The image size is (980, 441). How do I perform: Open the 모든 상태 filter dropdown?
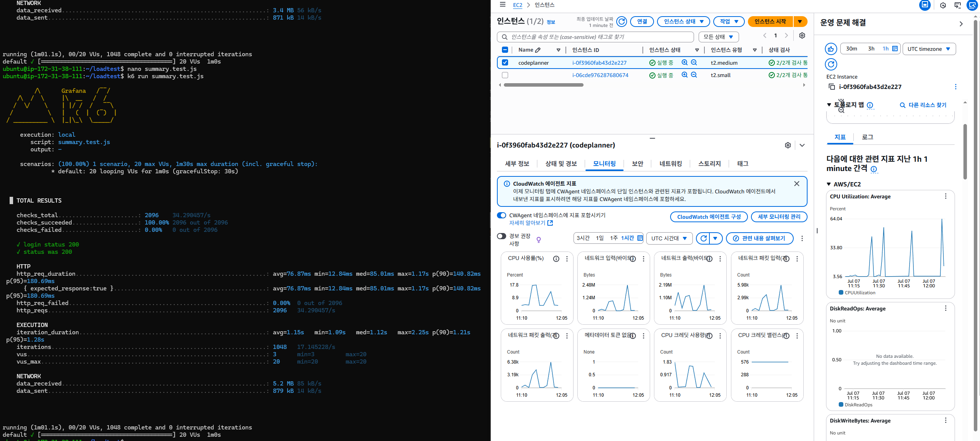point(718,37)
